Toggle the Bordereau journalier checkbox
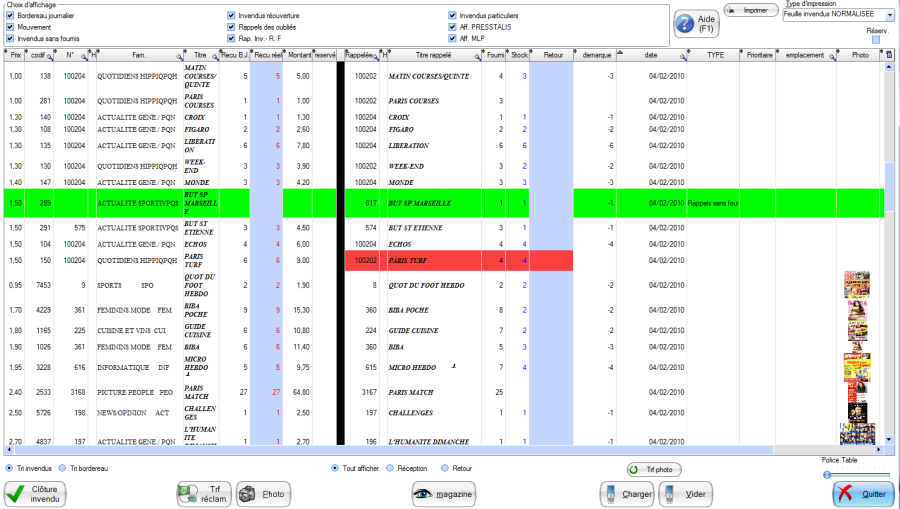 coord(11,16)
